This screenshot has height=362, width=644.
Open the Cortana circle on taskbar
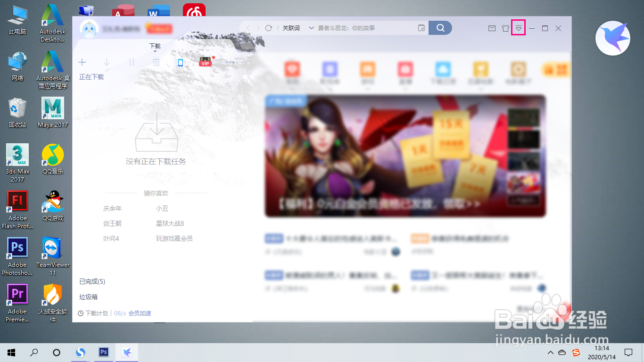[57, 352]
